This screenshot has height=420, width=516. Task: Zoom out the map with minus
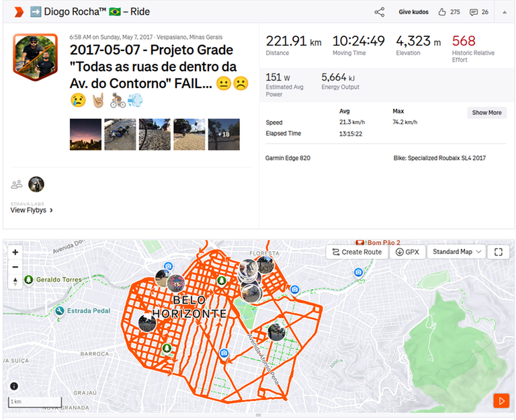15,267
